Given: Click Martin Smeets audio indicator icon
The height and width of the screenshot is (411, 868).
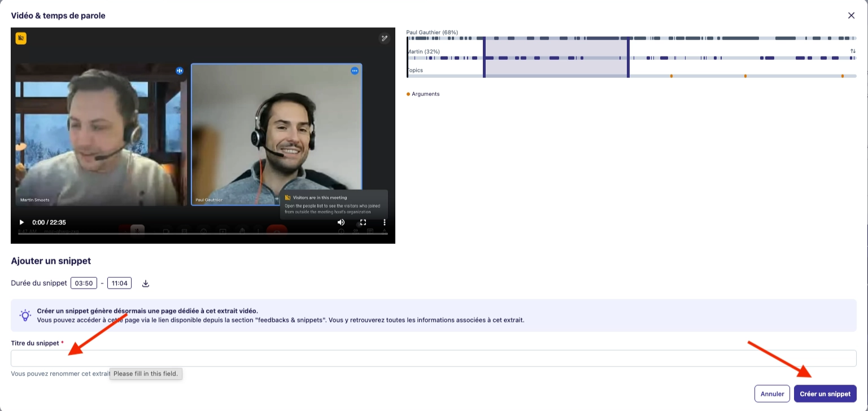Looking at the screenshot, I should coord(180,71).
